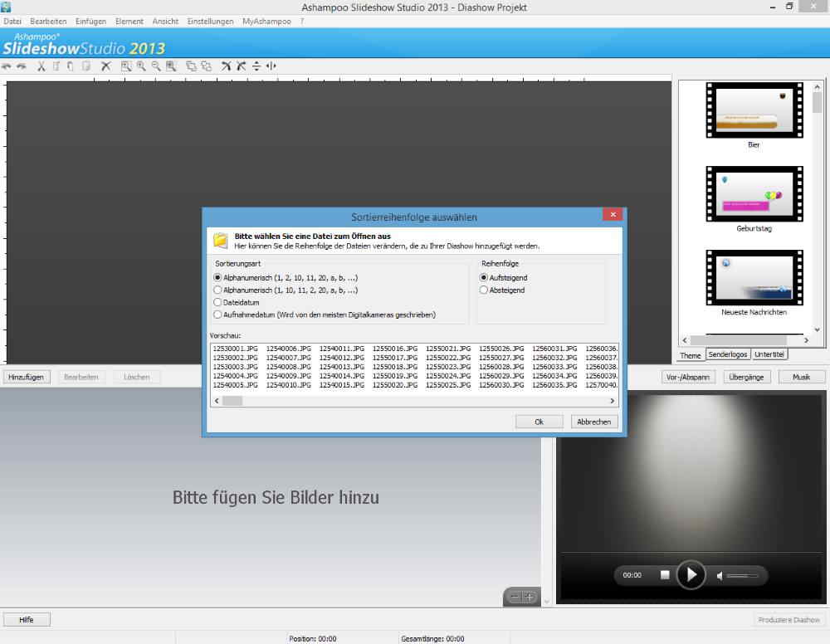The image size is (830, 644).
Task: Click the Abbrechen button
Action: tap(594, 422)
